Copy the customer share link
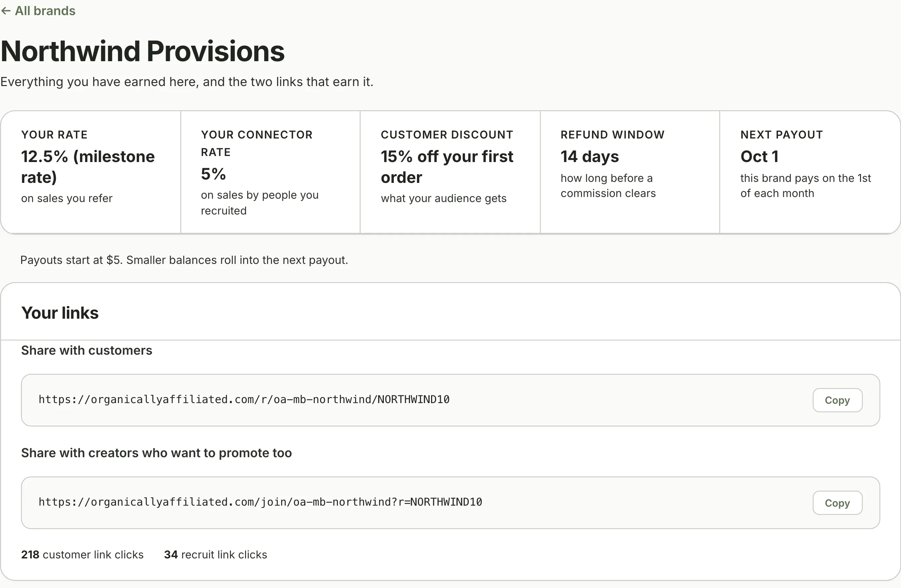901x588 pixels. click(837, 400)
